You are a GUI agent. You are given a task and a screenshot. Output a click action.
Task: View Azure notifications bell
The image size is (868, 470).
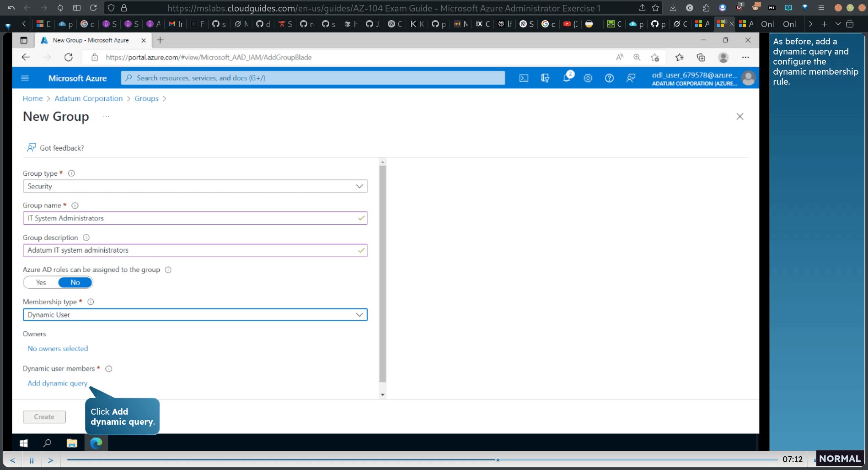click(x=567, y=78)
